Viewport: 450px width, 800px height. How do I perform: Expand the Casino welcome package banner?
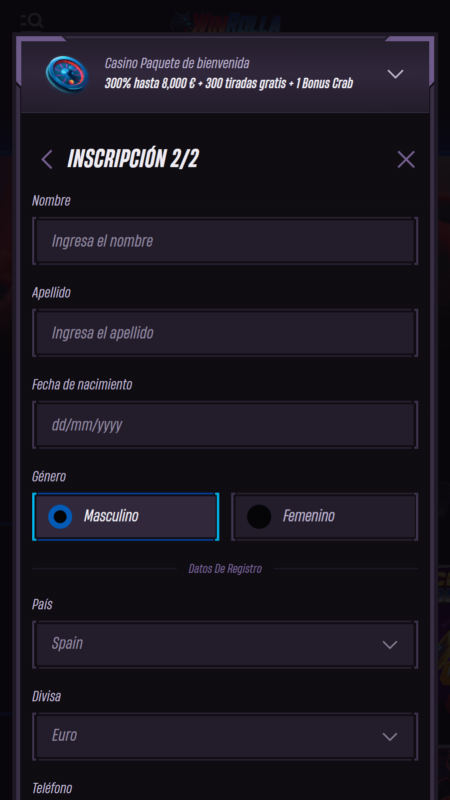[x=395, y=74]
